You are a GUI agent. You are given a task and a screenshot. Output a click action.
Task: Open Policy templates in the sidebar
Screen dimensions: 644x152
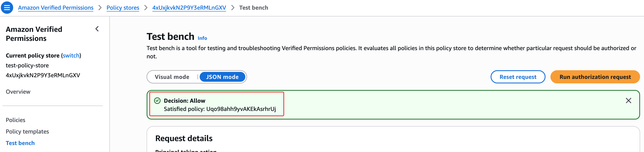tap(27, 131)
